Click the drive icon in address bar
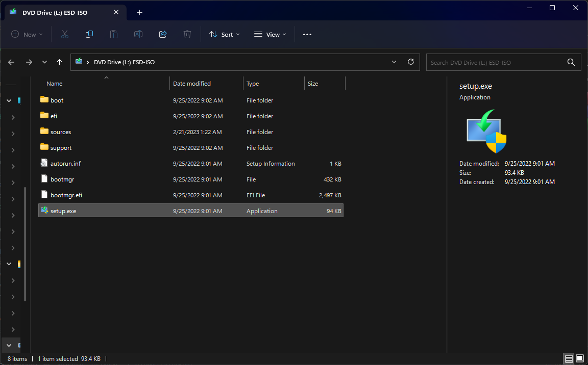Screen dimensions: 588x365 79,61
